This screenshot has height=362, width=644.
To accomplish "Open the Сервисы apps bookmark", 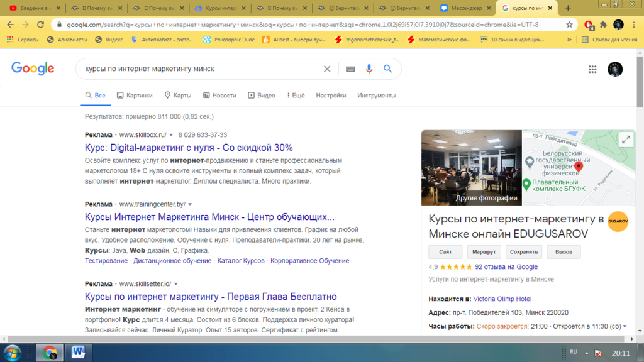I will [x=23, y=40].
